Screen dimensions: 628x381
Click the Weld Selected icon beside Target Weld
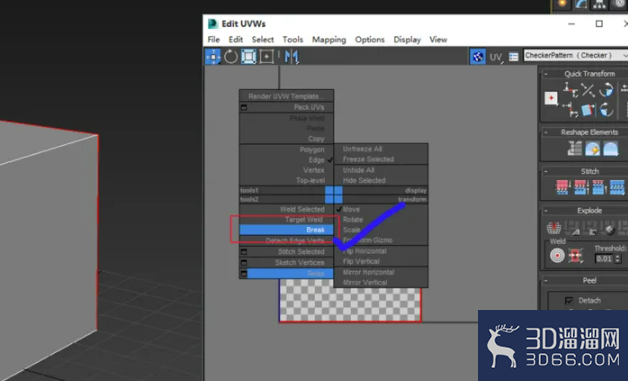coord(576,255)
